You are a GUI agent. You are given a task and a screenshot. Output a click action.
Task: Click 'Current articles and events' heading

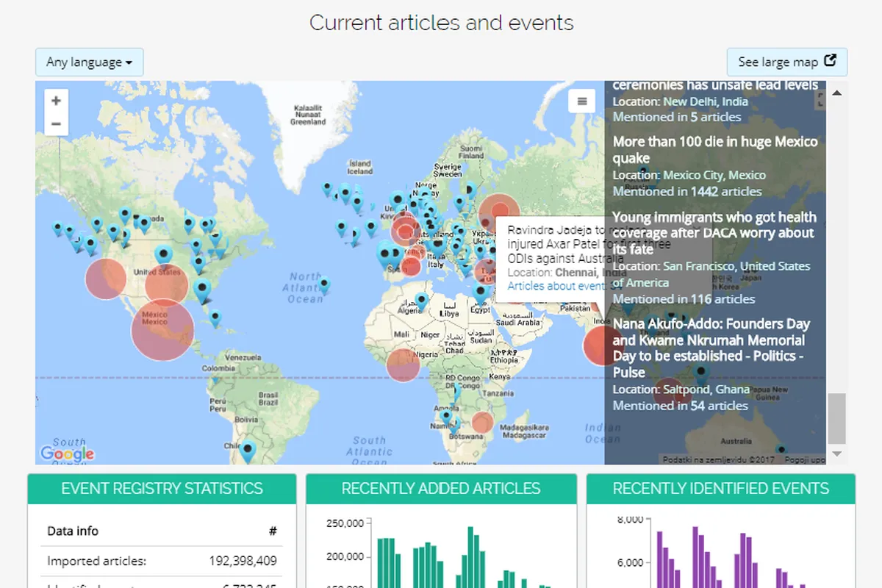(x=442, y=23)
